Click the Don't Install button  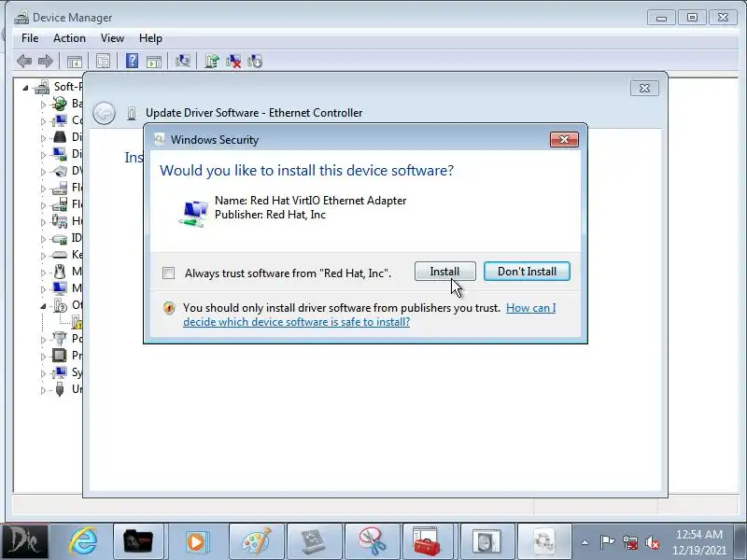pyautogui.click(x=527, y=272)
